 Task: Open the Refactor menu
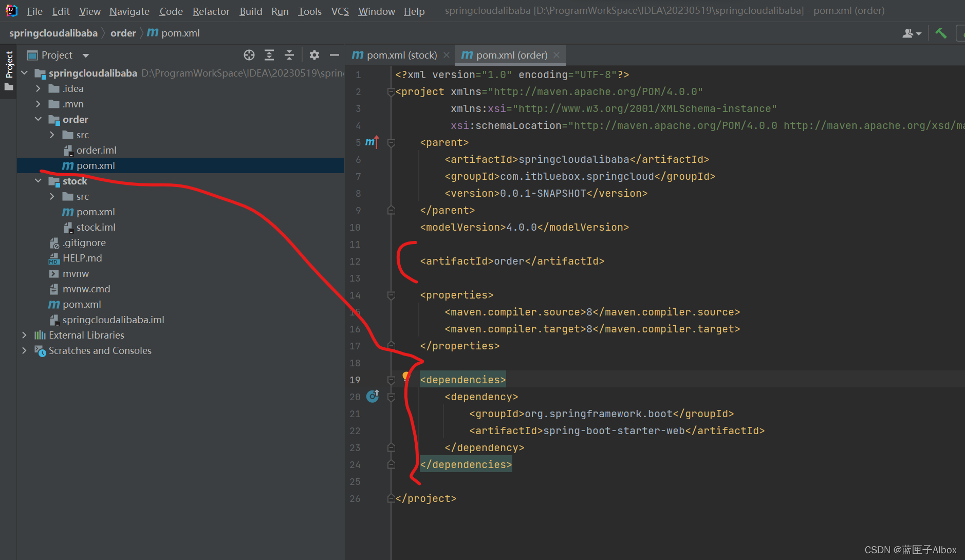click(211, 11)
